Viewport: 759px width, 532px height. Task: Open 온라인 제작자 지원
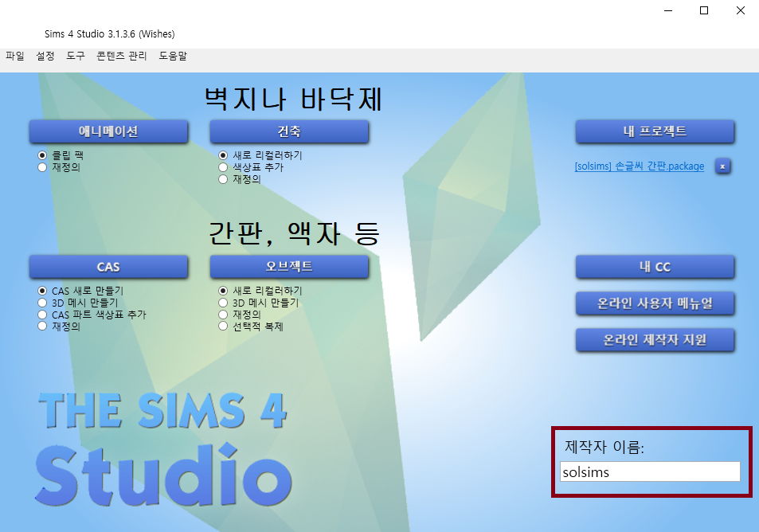655,340
